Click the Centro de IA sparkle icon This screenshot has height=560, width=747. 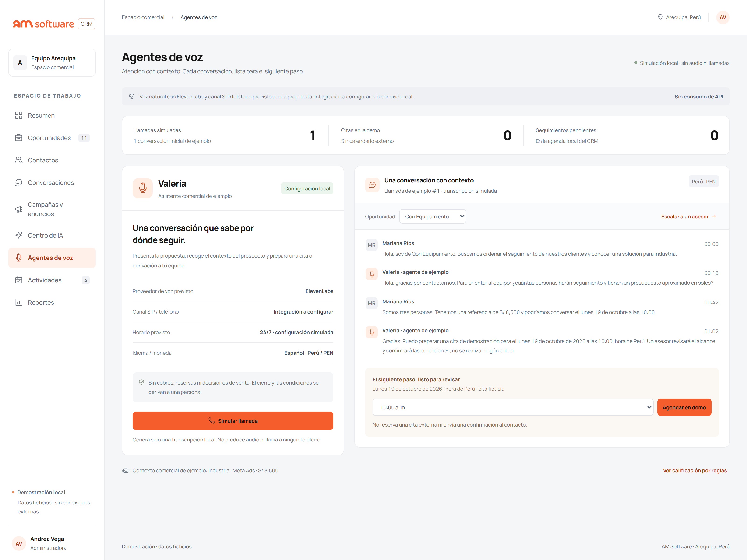(x=19, y=235)
